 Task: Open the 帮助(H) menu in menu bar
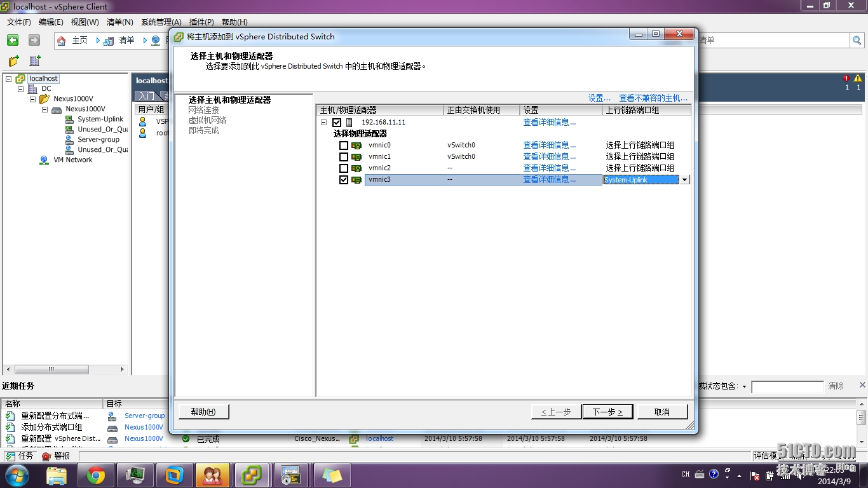click(234, 22)
